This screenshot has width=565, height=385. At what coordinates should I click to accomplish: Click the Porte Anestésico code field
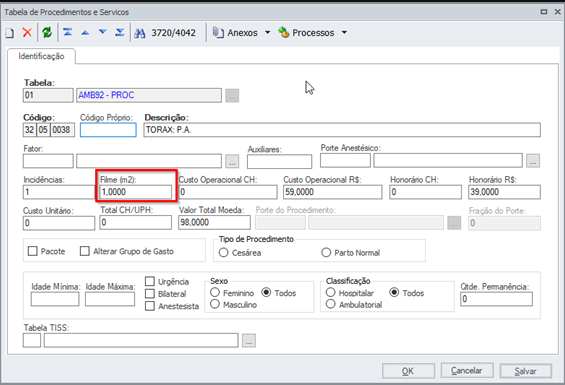point(345,160)
